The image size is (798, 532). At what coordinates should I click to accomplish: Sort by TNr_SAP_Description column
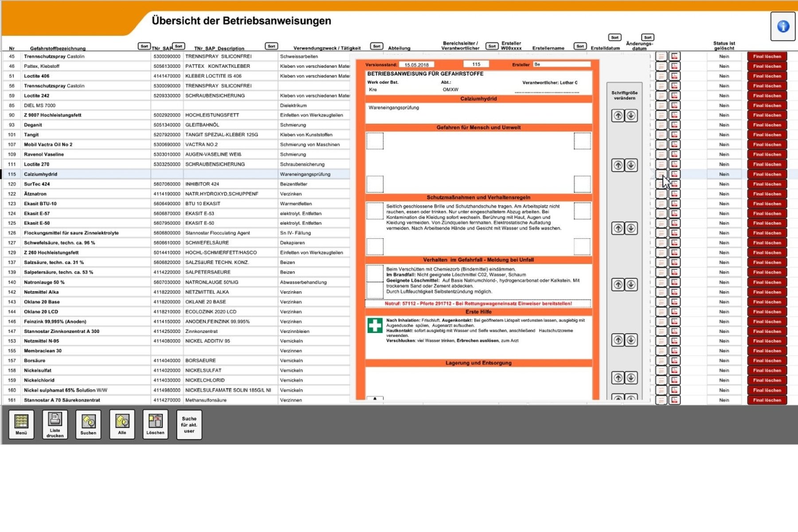271,46
